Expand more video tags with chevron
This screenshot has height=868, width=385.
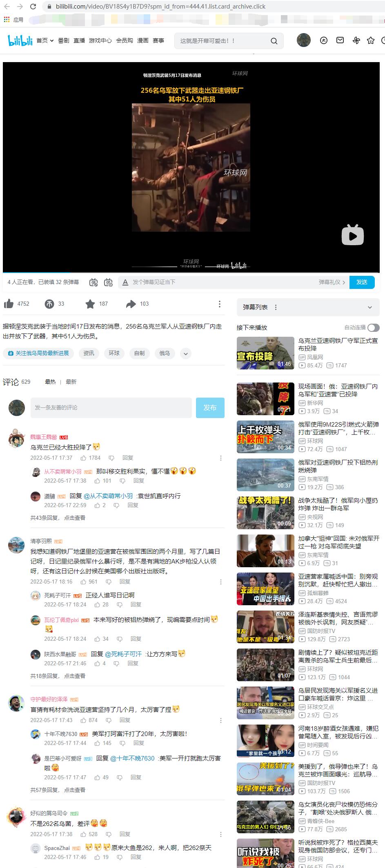click(185, 353)
